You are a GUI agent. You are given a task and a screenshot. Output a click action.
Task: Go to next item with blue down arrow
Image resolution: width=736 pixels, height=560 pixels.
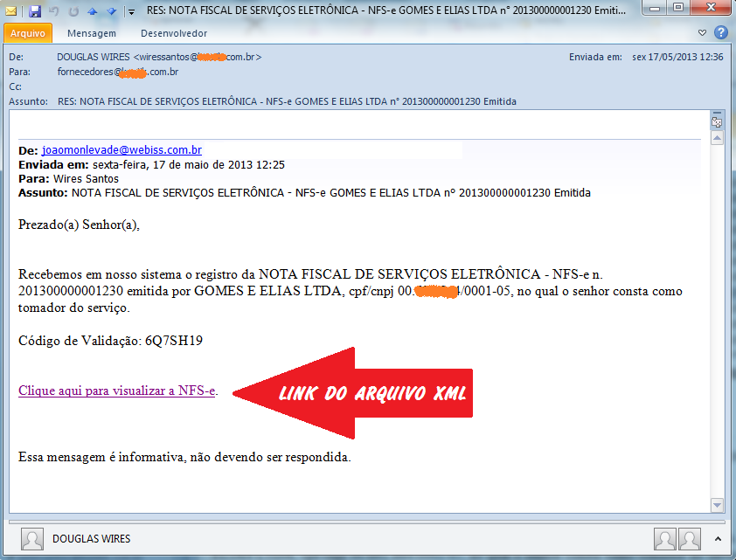coord(111,11)
